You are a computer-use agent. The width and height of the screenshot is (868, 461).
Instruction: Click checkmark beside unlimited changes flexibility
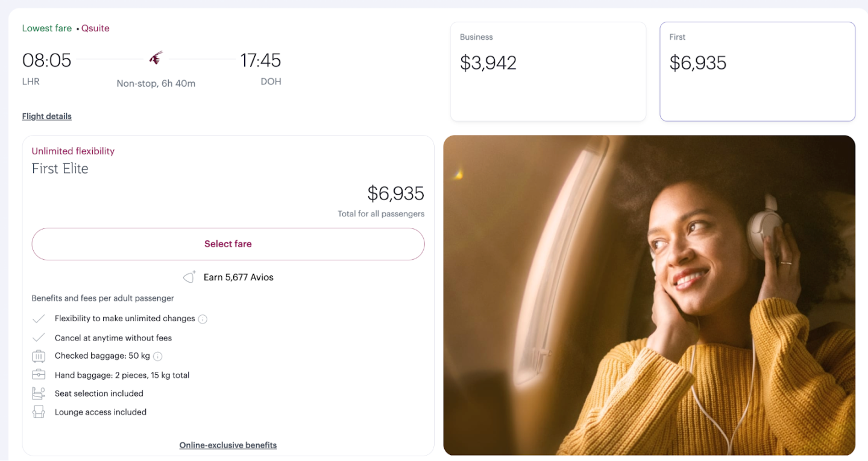pyautogui.click(x=39, y=319)
